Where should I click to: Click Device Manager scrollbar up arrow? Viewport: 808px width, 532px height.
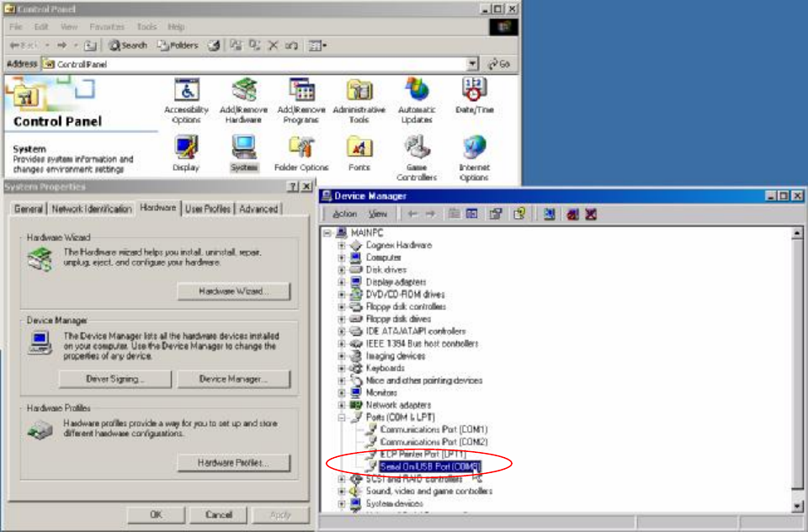(x=797, y=233)
